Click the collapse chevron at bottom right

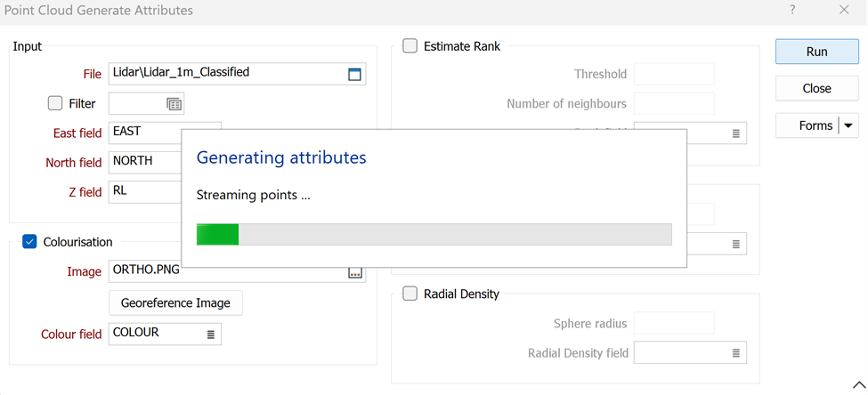click(858, 385)
